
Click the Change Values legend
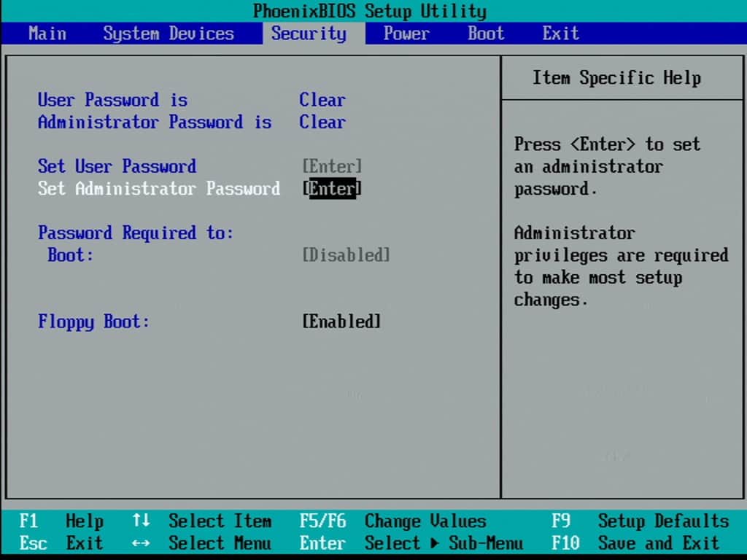click(425, 521)
